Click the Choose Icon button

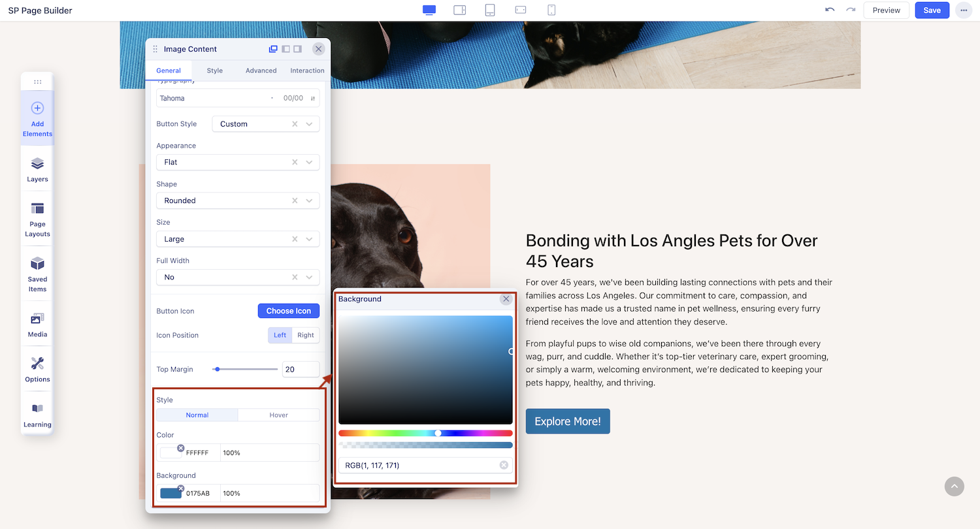click(288, 311)
